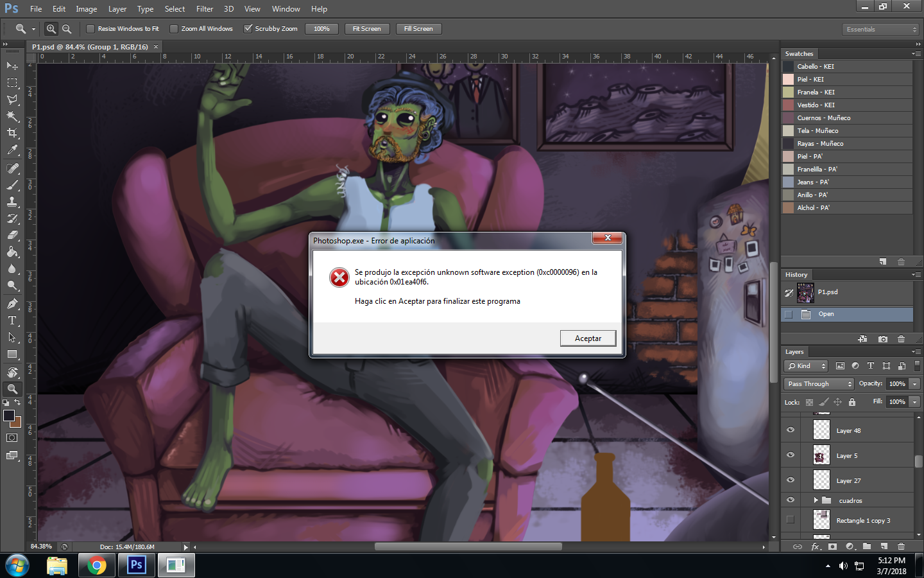924x578 pixels.
Task: Create new group folder icon in Layers panel
Action: pos(867,547)
